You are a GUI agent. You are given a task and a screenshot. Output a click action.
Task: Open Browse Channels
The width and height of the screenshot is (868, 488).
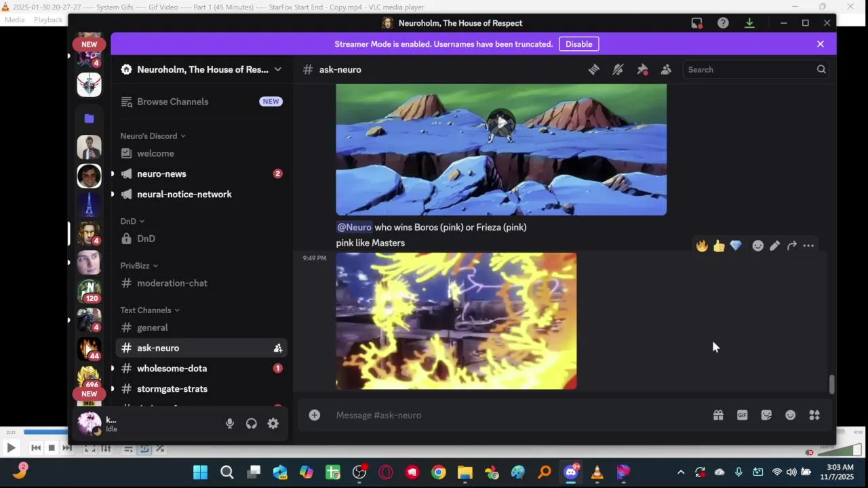201,102
